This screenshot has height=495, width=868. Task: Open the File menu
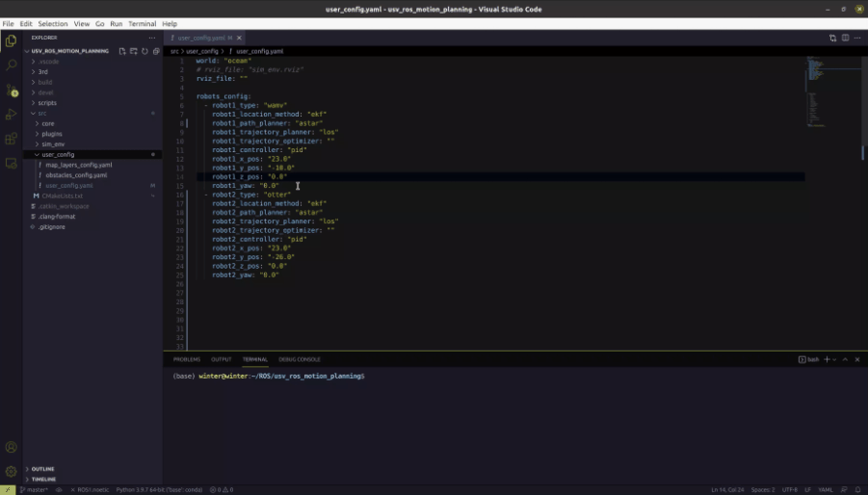pyautogui.click(x=9, y=24)
